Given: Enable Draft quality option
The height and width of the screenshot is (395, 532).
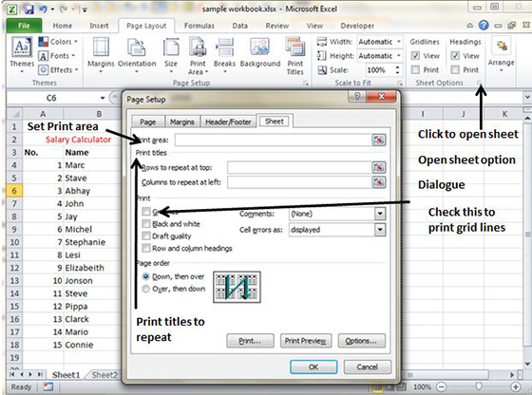Looking at the screenshot, I should point(146,236).
